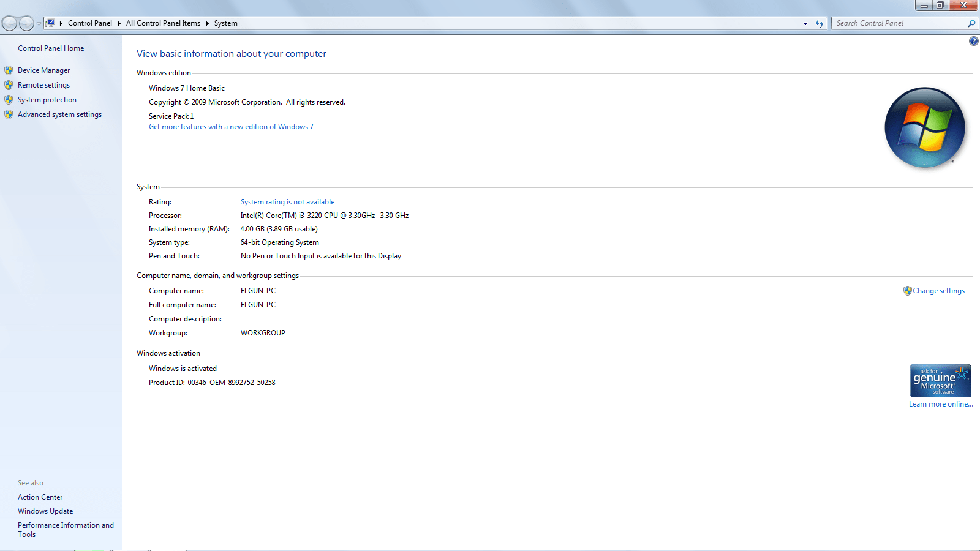Go to Control Panel breadcrumb
The height and width of the screenshot is (551, 980).
coord(90,23)
